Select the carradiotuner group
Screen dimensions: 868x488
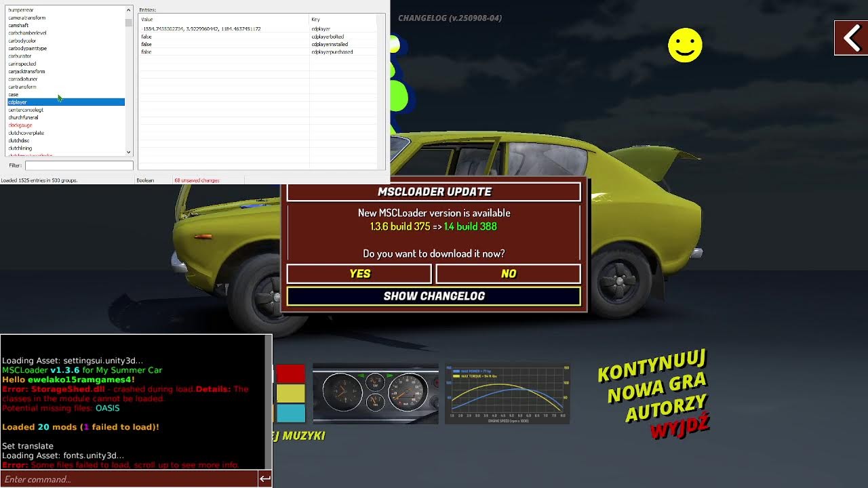point(23,79)
